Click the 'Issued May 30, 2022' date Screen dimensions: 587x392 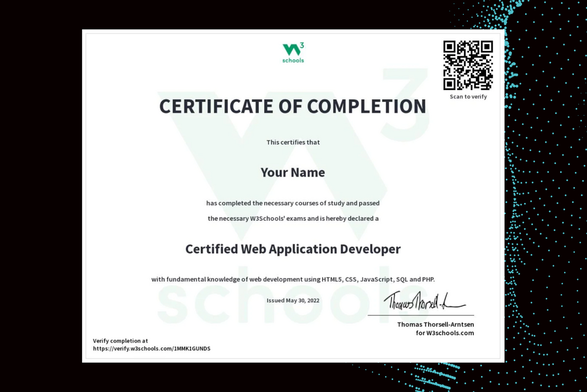pos(293,300)
